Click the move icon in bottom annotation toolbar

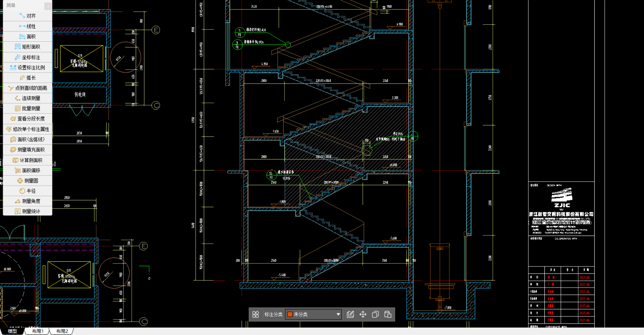(363, 314)
